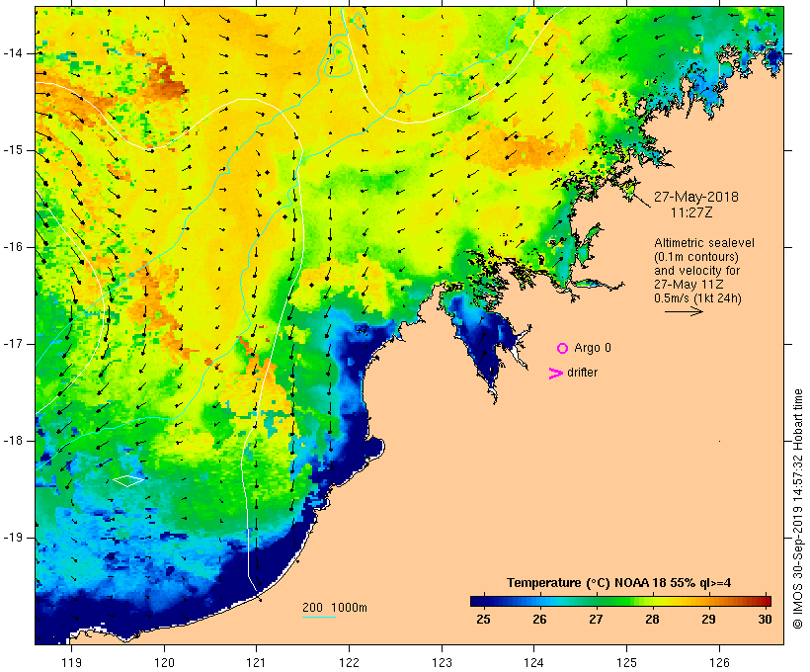Click the 'Altimetric sealevel' caption text
The height and width of the screenshot is (672, 810).
tap(704, 243)
